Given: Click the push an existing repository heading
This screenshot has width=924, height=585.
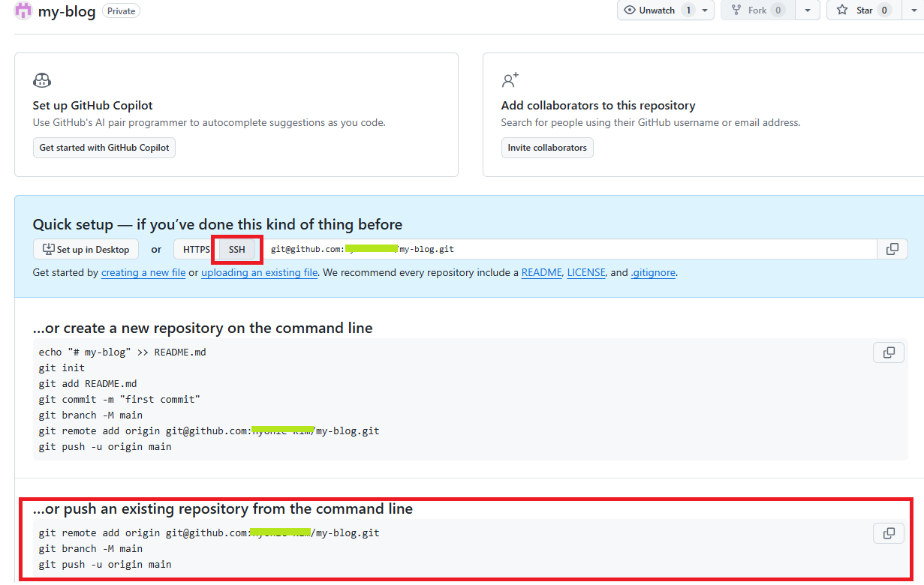Looking at the screenshot, I should pos(223,508).
